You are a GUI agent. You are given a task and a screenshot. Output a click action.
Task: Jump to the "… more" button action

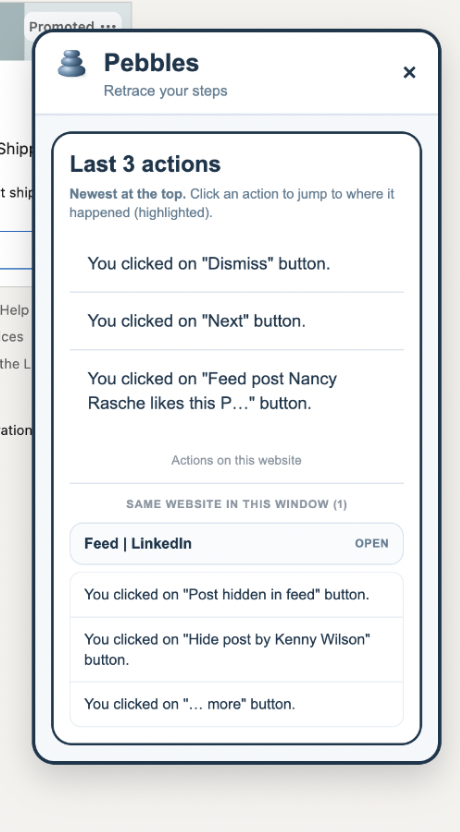[x=237, y=704]
